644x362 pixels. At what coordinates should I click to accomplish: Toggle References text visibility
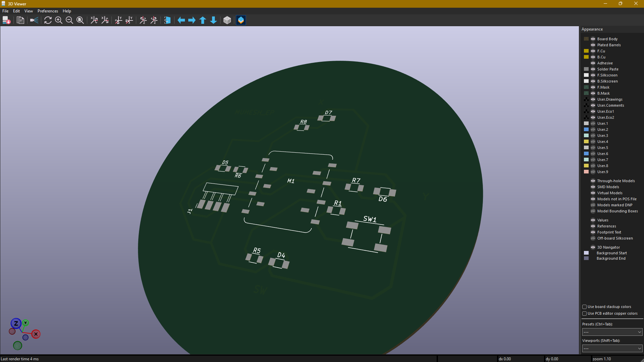593,226
